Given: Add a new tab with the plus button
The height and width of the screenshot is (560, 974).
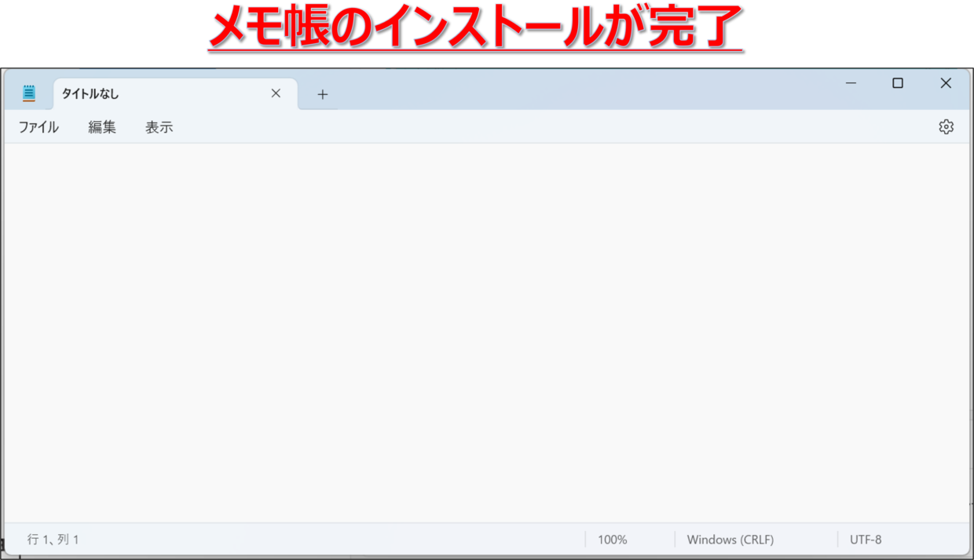Looking at the screenshot, I should click(322, 94).
